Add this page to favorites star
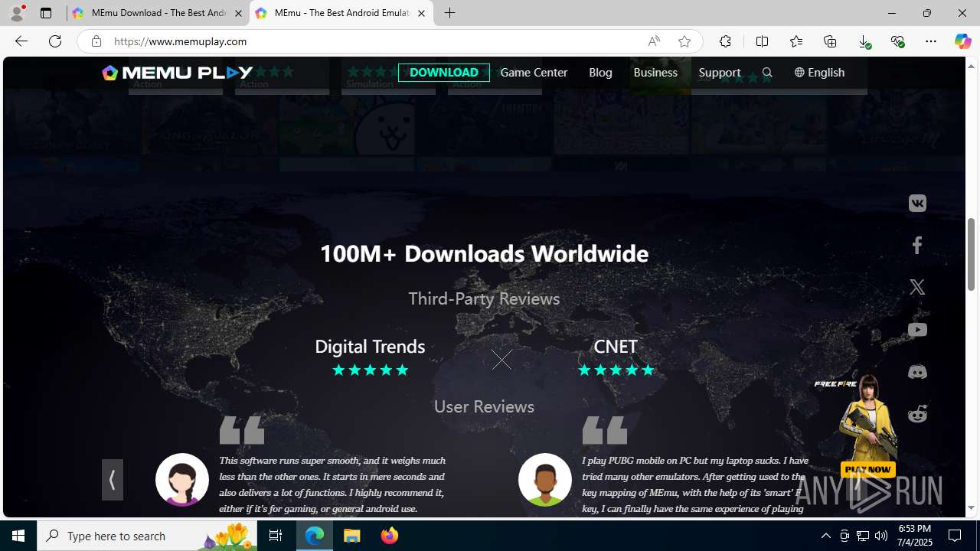The height and width of the screenshot is (551, 980). pyautogui.click(x=684, y=41)
